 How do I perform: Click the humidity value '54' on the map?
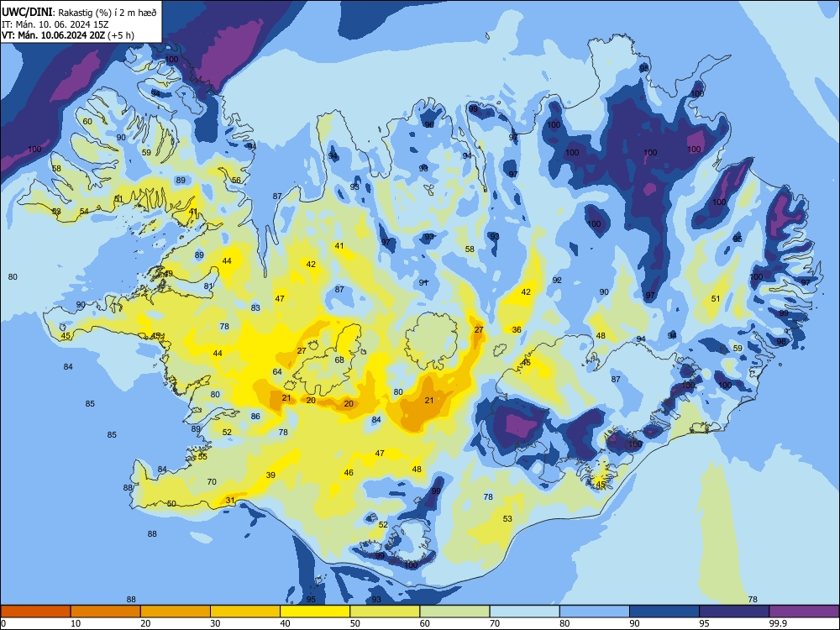point(84,211)
